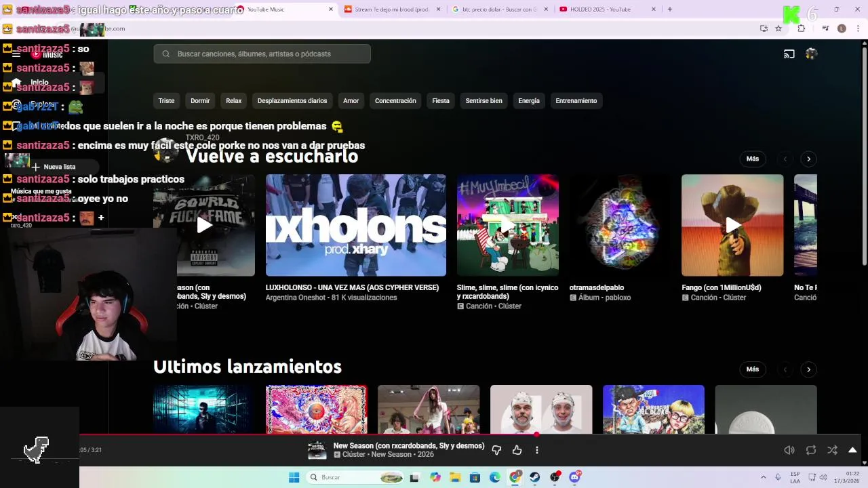The width and height of the screenshot is (868, 488).
Task: Like the song New Season
Action: [x=517, y=450]
